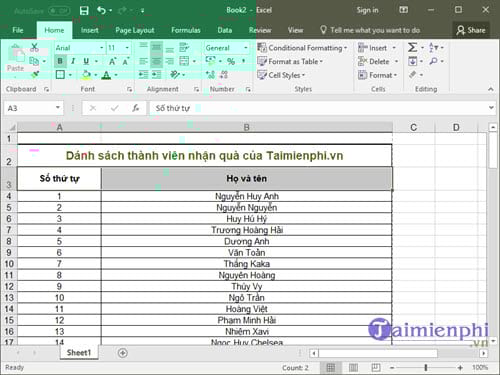This screenshot has width=500, height=375.
Task: Click the Wrap Text icon
Action: point(184,48)
